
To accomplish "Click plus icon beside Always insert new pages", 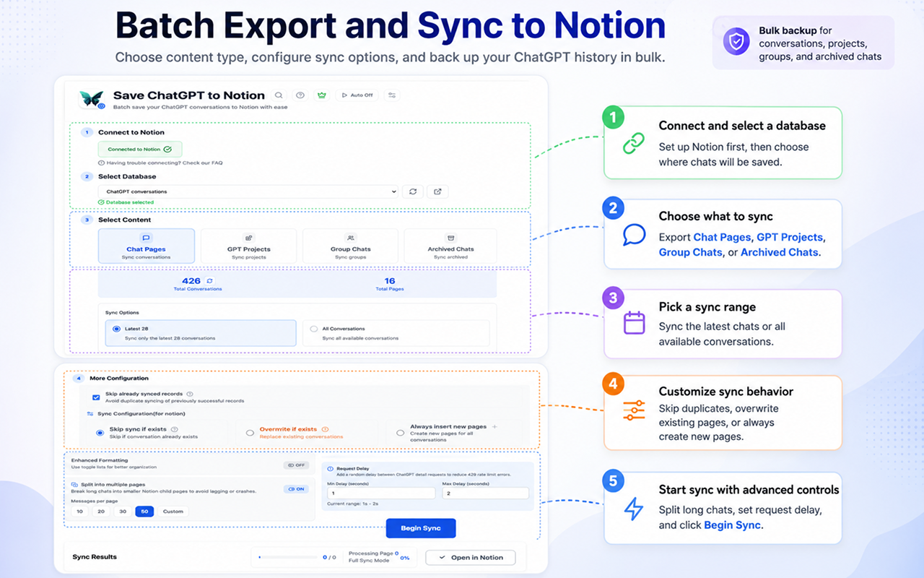I will [x=494, y=427].
